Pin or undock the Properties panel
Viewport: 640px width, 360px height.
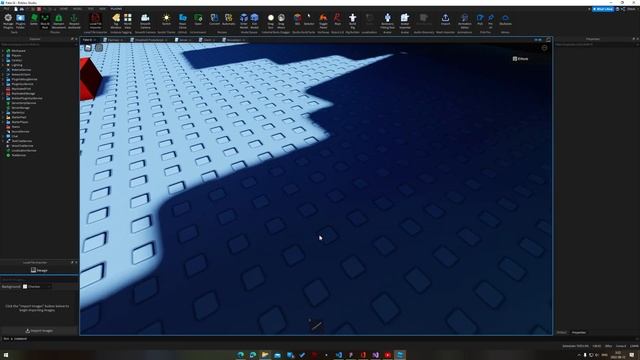tap(633, 39)
